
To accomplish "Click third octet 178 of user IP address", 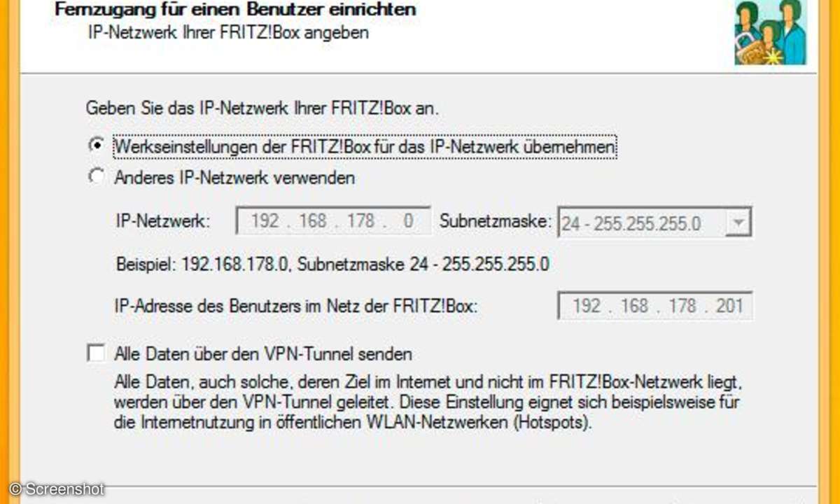I will tap(681, 306).
